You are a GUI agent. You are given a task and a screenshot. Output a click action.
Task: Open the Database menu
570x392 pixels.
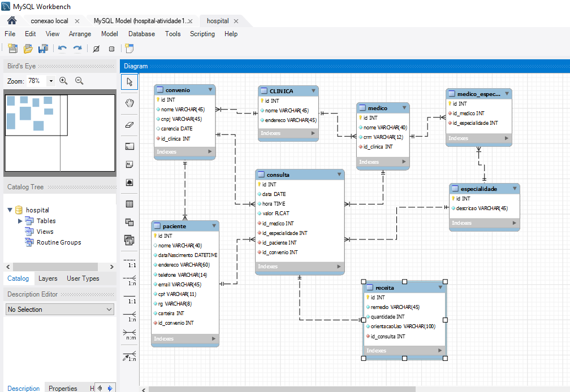[x=141, y=34]
